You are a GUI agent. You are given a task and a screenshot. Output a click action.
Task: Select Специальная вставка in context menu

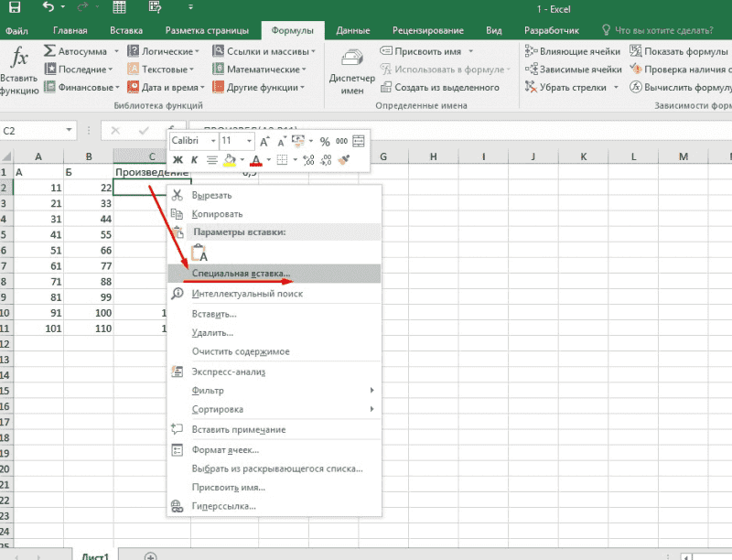[x=242, y=274]
